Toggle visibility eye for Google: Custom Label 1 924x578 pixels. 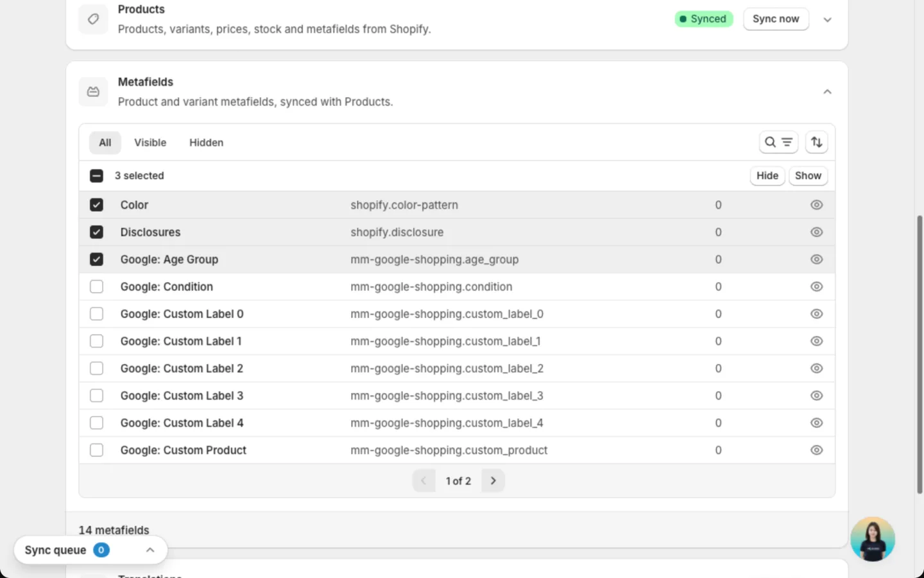pyautogui.click(x=816, y=341)
